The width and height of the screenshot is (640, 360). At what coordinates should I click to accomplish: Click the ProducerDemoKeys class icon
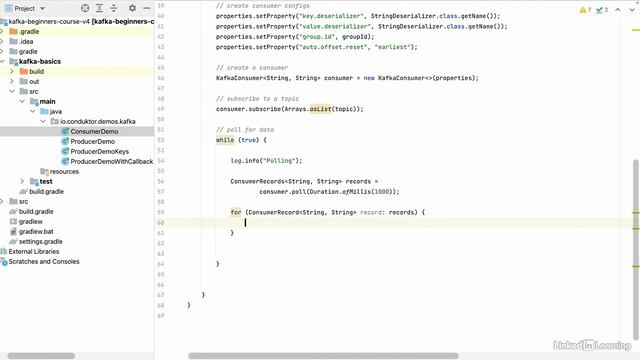click(x=65, y=151)
